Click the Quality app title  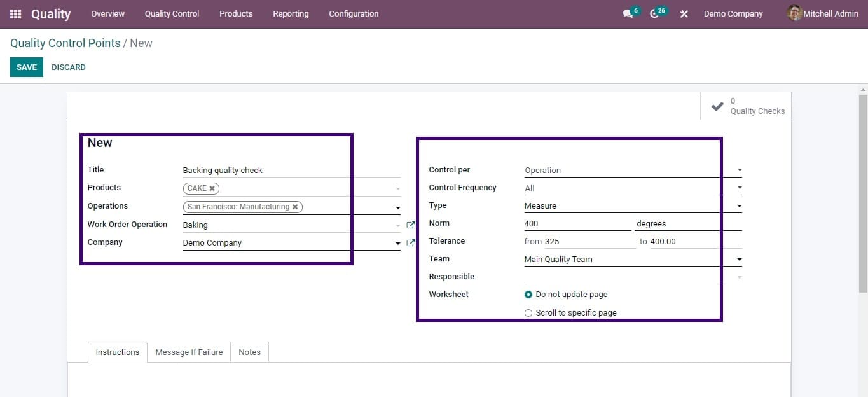pyautogui.click(x=51, y=13)
